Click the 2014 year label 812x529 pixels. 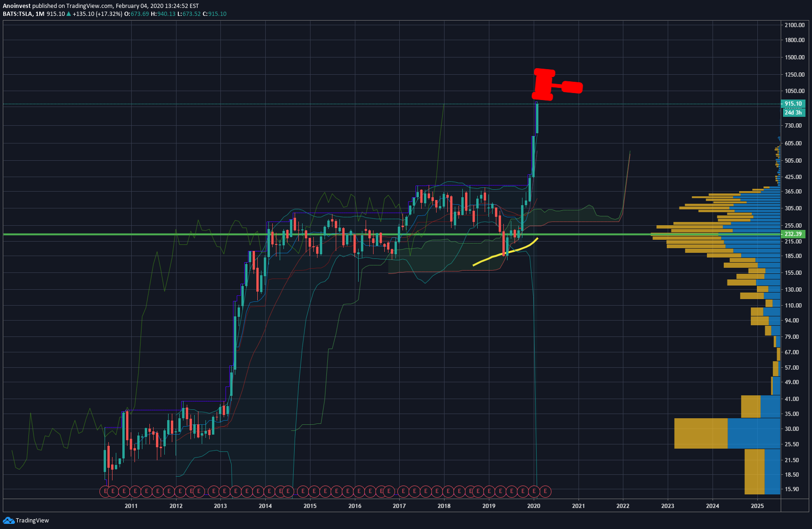click(265, 506)
